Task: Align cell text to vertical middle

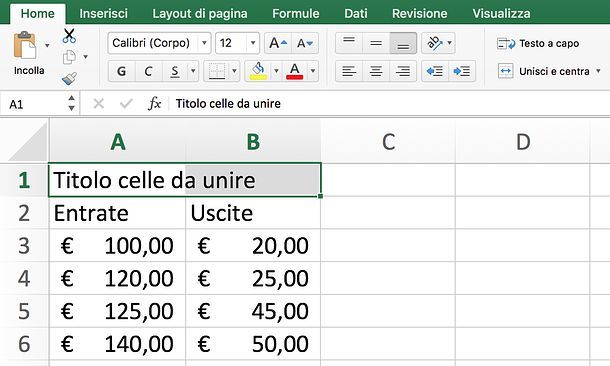Action: 376,43
